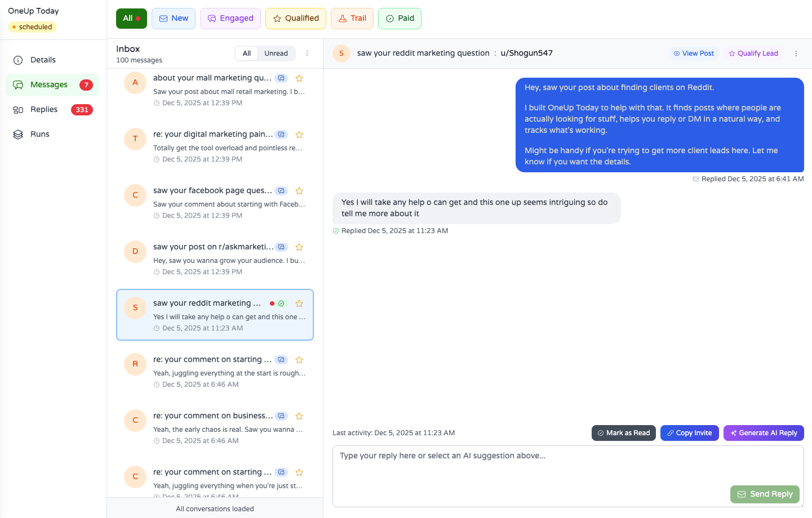Click the chat-bubble badge on the mall marketing message
This screenshot has width=812, height=518.
pos(281,78)
